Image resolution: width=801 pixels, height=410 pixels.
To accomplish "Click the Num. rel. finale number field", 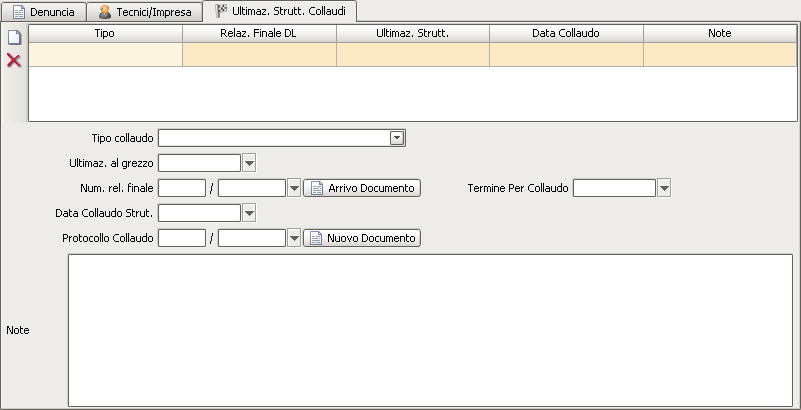I will 182,188.
